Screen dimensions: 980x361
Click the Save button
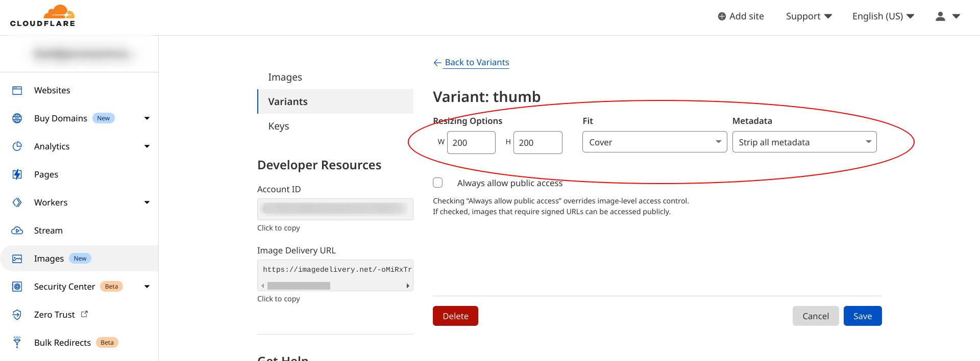862,316
